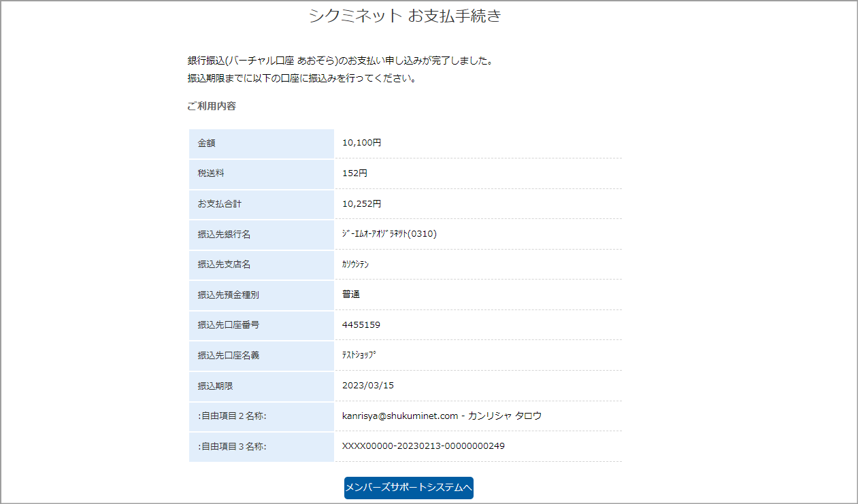Click the 振込先口座名義 row label
858x504 pixels.
pyautogui.click(x=229, y=356)
